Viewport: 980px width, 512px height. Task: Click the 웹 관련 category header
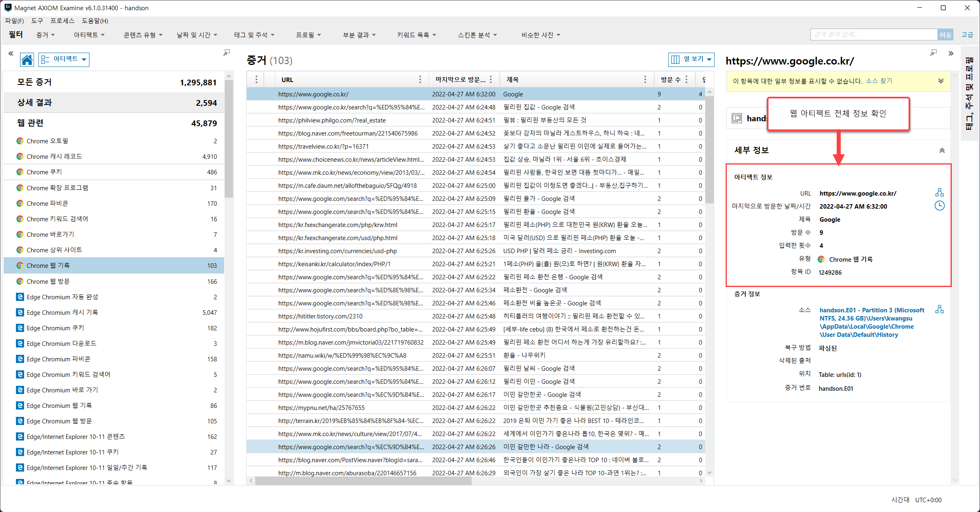click(x=114, y=123)
